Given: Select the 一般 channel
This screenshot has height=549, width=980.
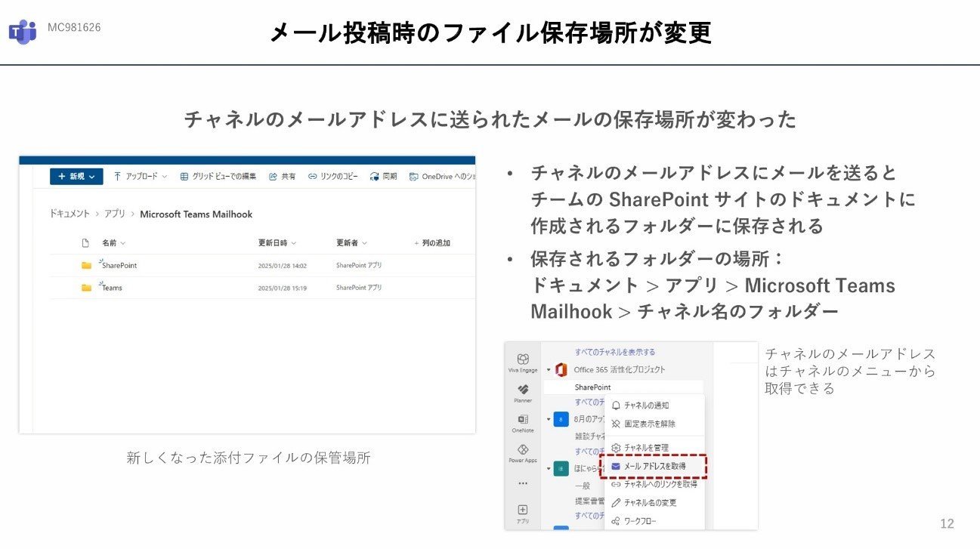Looking at the screenshot, I should (582, 486).
